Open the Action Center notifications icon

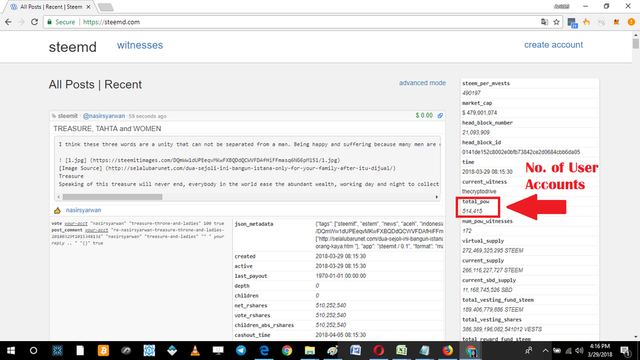pyautogui.click(x=625, y=351)
